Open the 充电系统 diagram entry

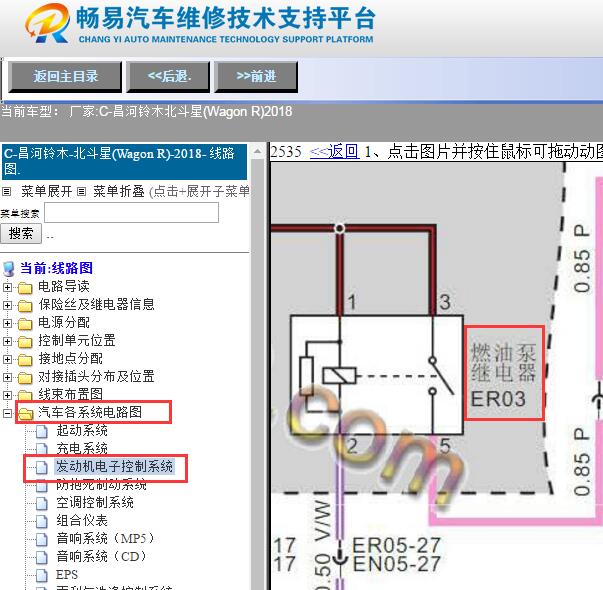[82, 448]
